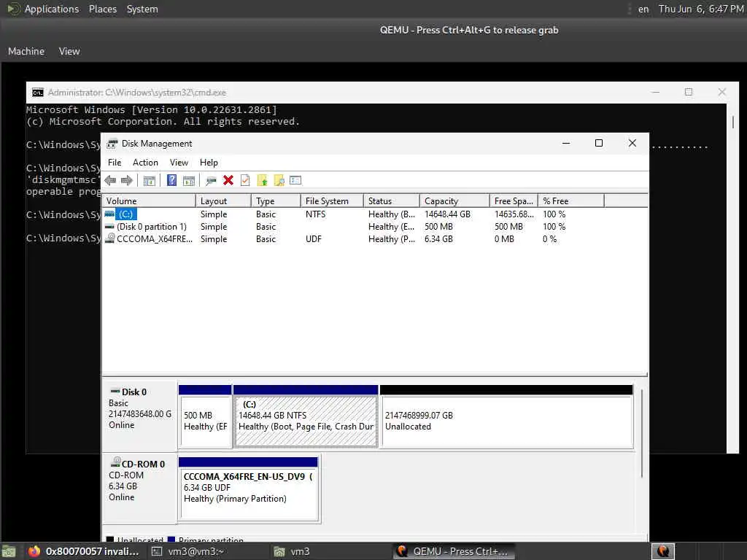Sort by the Type column header
Viewport: 747px width, 560px height.
click(x=276, y=201)
